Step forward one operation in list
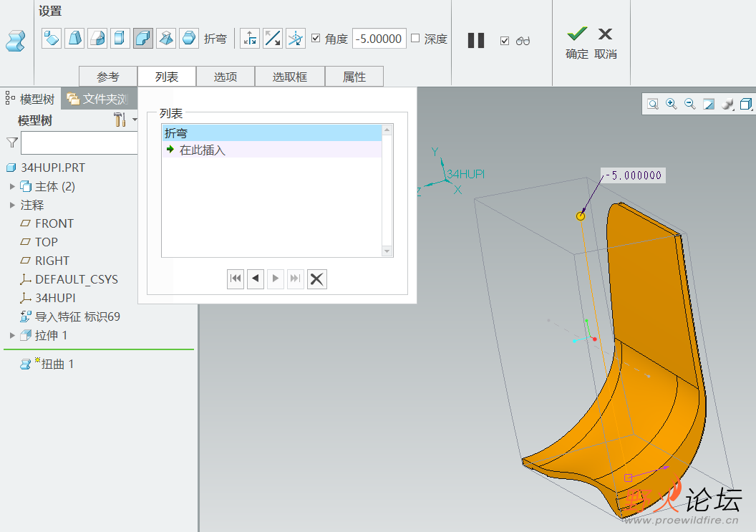Image resolution: width=756 pixels, height=532 pixels. pyautogui.click(x=276, y=279)
